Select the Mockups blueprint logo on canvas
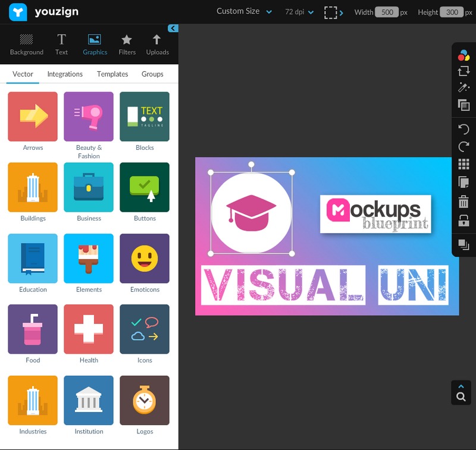This screenshot has height=450, width=476. (x=375, y=214)
